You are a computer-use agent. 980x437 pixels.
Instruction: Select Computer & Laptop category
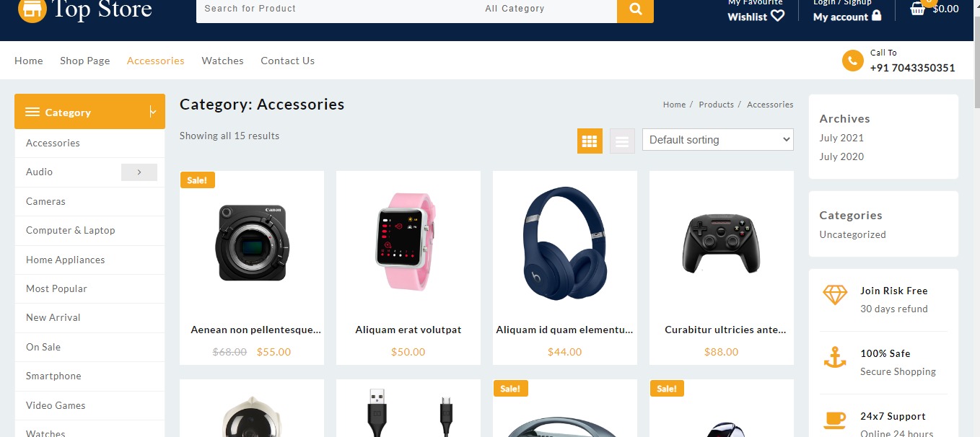(71, 230)
